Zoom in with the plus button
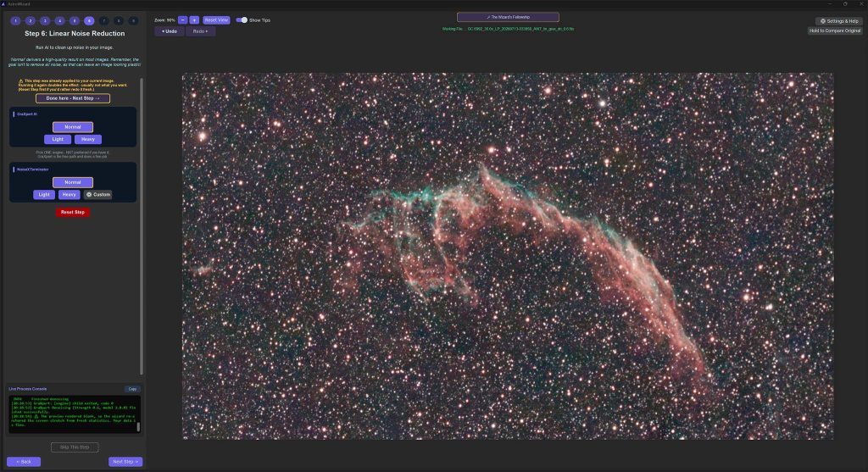Image resolution: width=868 pixels, height=472 pixels. tap(194, 20)
